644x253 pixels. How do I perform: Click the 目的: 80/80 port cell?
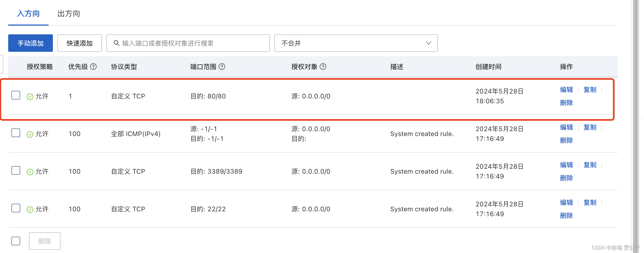[208, 96]
